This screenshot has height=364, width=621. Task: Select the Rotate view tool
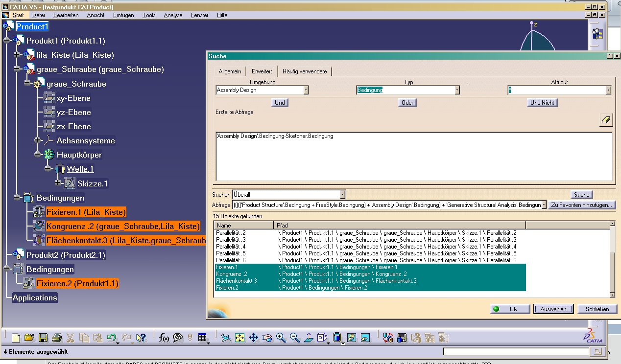pyautogui.click(x=267, y=338)
